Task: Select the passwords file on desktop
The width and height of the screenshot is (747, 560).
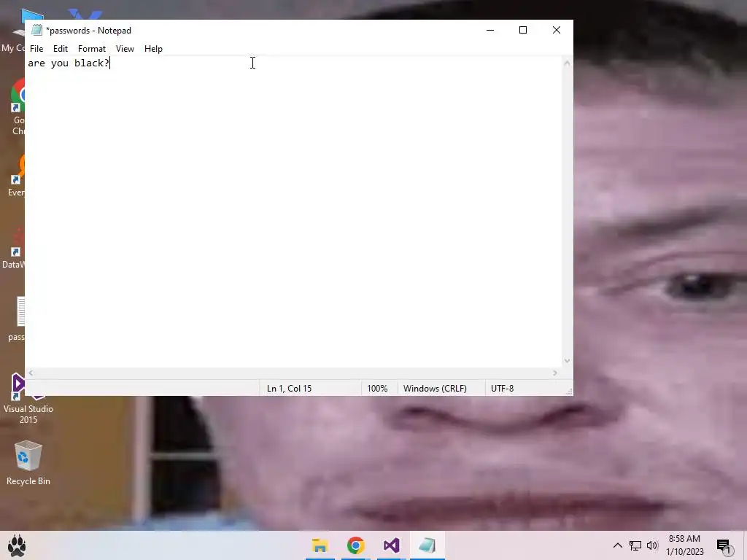Action: 18,319
